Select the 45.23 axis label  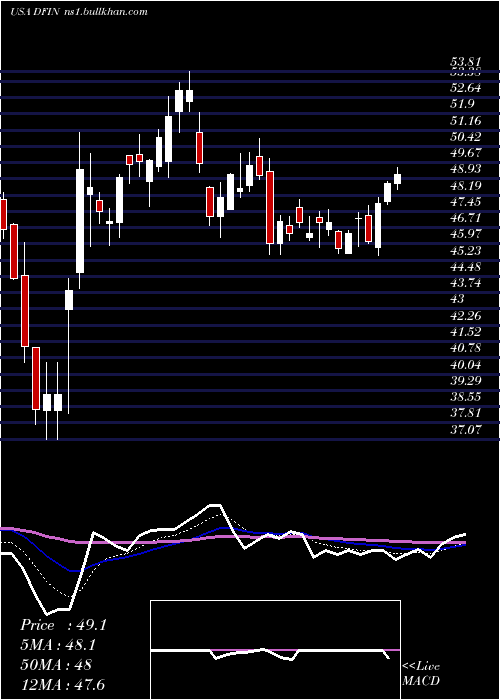(465, 251)
